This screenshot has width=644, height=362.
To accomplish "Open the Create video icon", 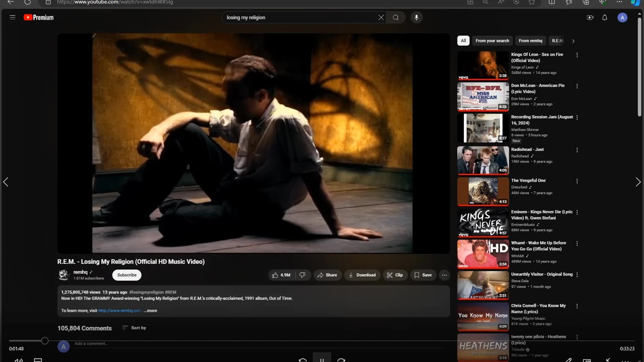I will (x=590, y=18).
